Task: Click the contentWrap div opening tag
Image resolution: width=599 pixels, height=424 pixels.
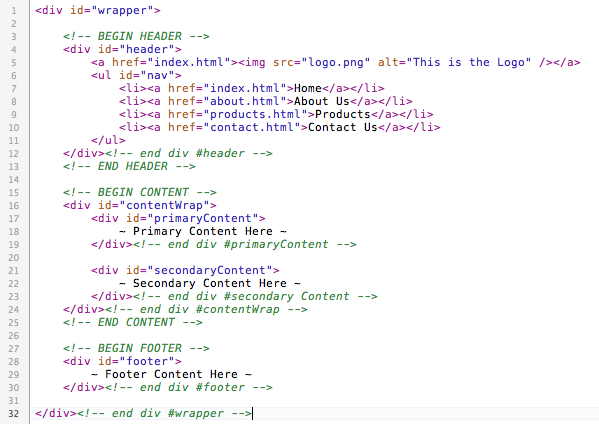Action: (140, 205)
